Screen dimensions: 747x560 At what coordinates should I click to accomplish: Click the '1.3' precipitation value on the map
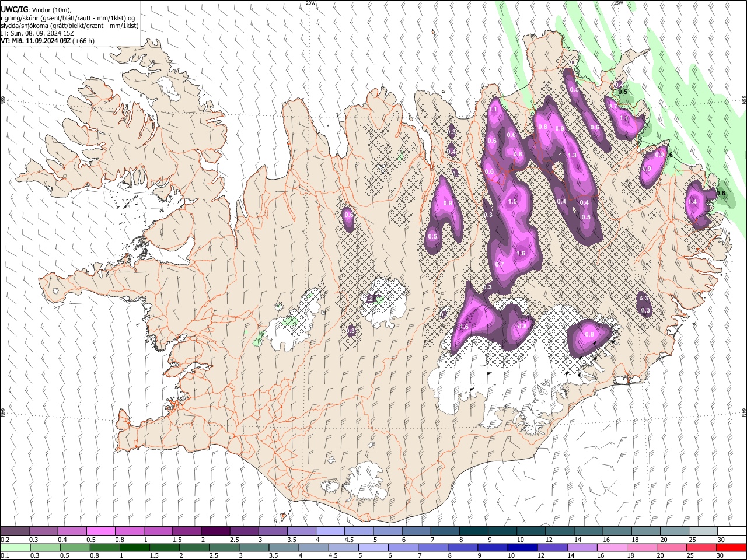(x=572, y=155)
